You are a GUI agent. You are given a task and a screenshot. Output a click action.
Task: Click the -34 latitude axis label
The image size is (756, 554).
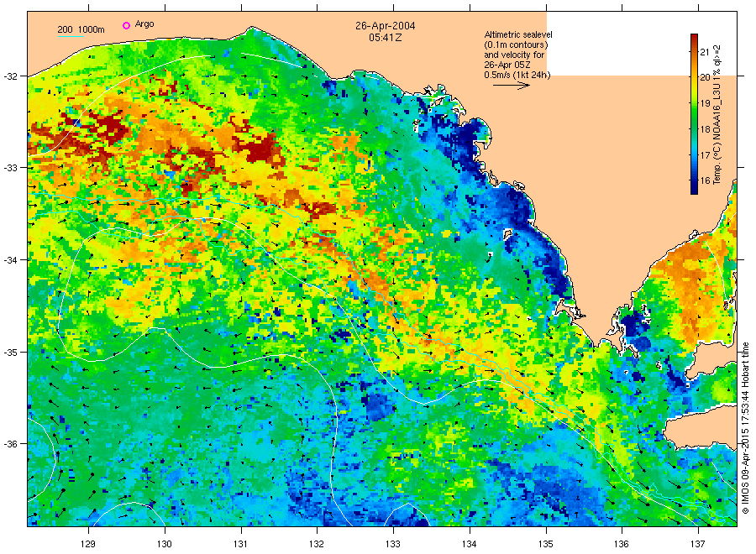click(x=10, y=260)
